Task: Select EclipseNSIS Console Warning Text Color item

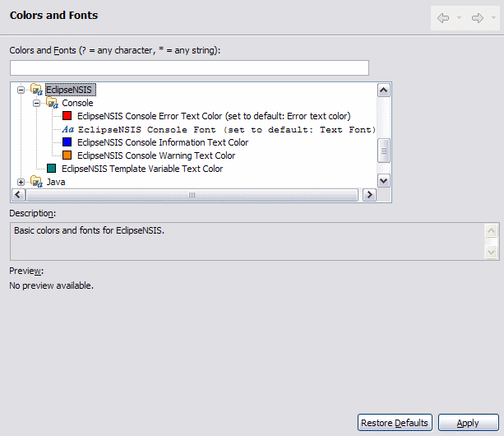Action: [x=156, y=155]
